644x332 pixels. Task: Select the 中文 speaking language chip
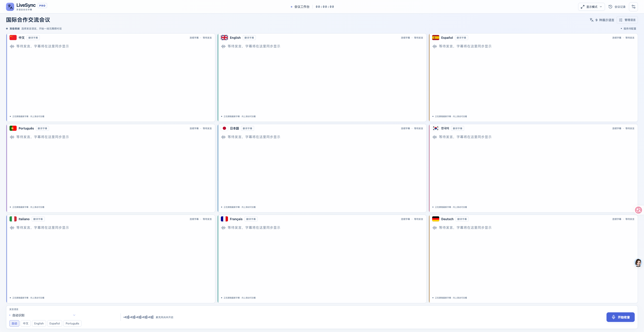coord(26,323)
